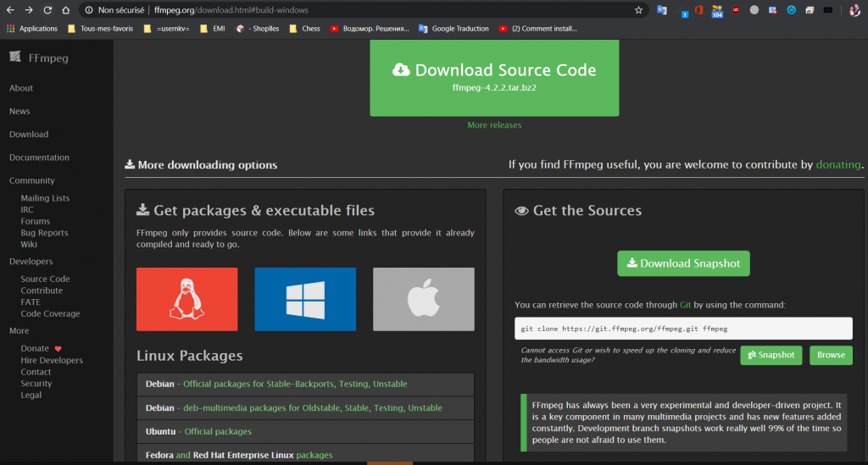Open the More section in sidebar

tap(19, 330)
